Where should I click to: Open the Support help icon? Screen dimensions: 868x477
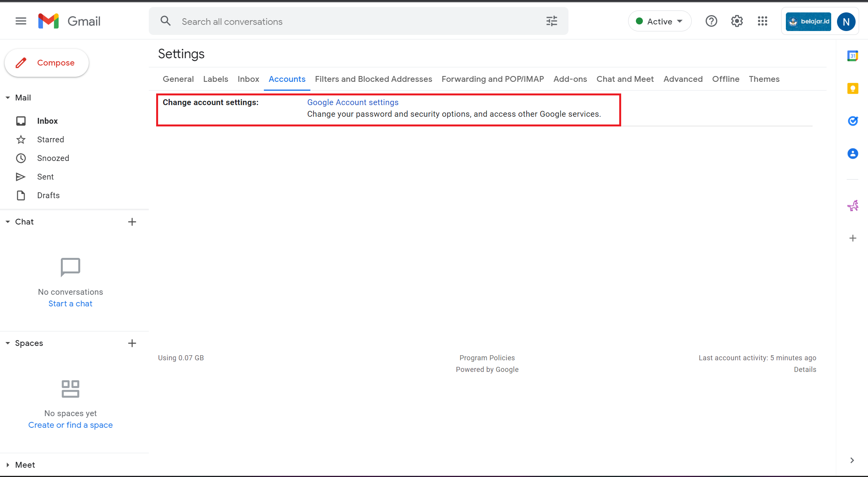point(711,21)
